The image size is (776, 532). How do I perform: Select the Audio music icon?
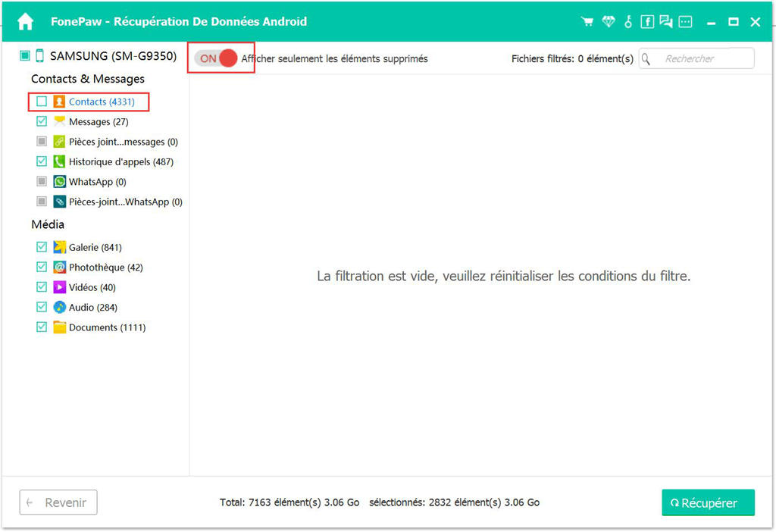pyautogui.click(x=59, y=308)
